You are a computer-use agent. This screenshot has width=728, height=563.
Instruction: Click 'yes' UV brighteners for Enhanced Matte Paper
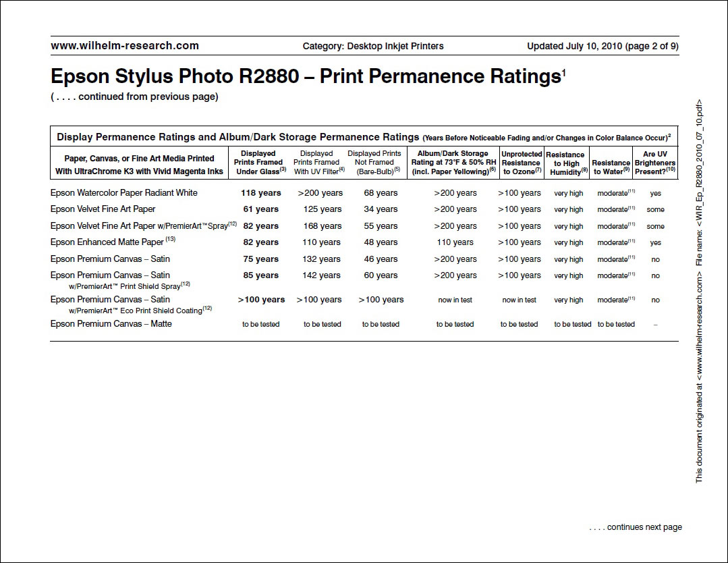click(656, 242)
